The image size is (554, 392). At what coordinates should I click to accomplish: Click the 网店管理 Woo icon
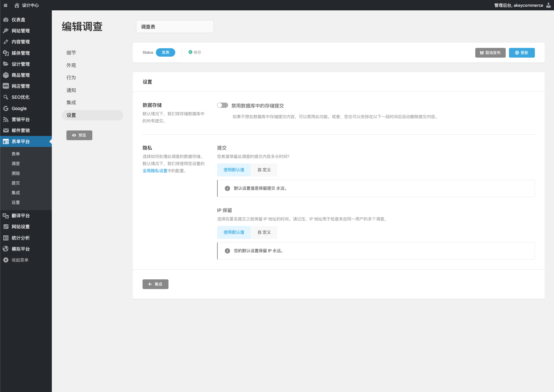click(x=6, y=86)
